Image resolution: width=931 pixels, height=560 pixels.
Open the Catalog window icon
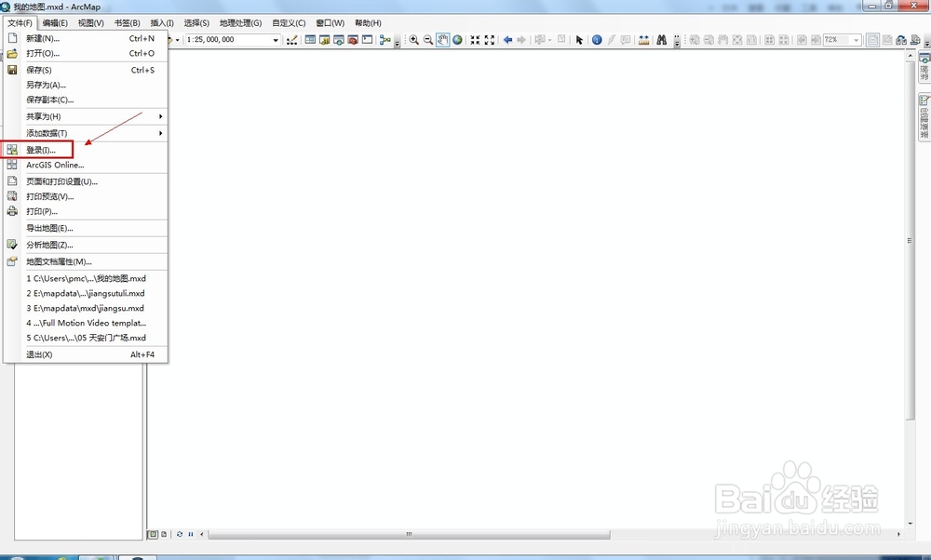(x=324, y=40)
